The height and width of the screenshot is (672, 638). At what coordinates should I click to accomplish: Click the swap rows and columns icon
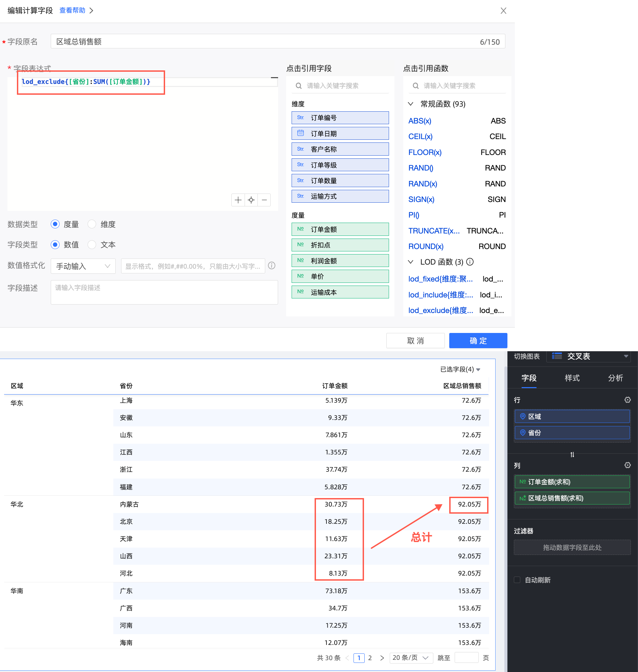pos(572,454)
